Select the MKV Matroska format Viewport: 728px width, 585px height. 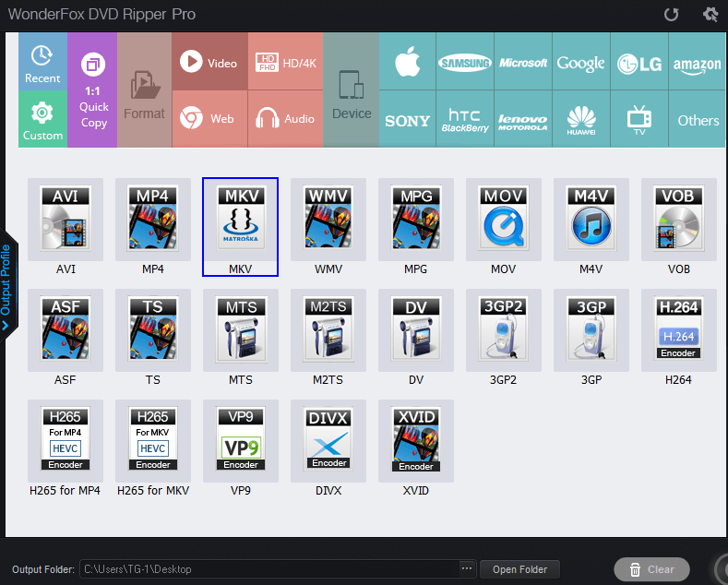[x=241, y=227]
